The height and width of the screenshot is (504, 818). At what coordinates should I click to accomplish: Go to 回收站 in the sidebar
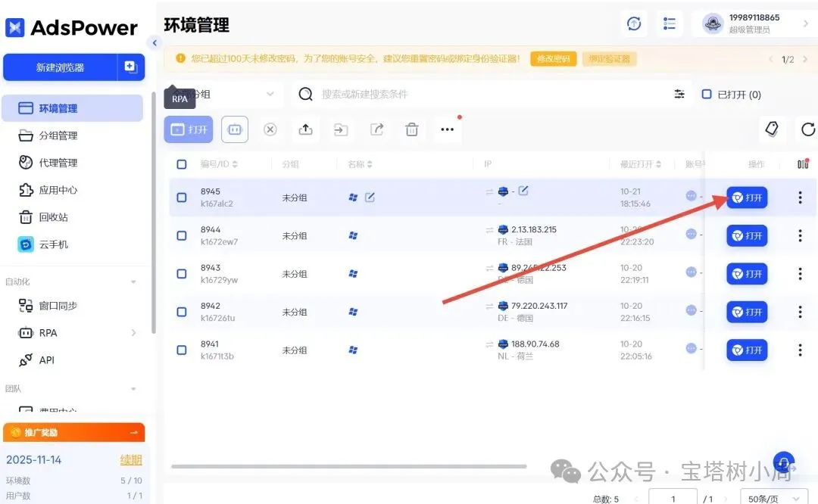(x=53, y=217)
